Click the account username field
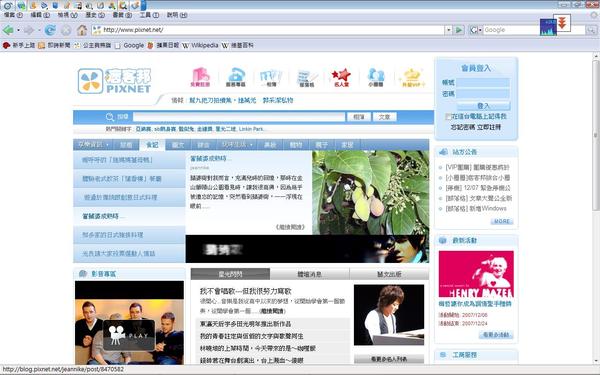This screenshot has height=375, width=600. point(483,82)
